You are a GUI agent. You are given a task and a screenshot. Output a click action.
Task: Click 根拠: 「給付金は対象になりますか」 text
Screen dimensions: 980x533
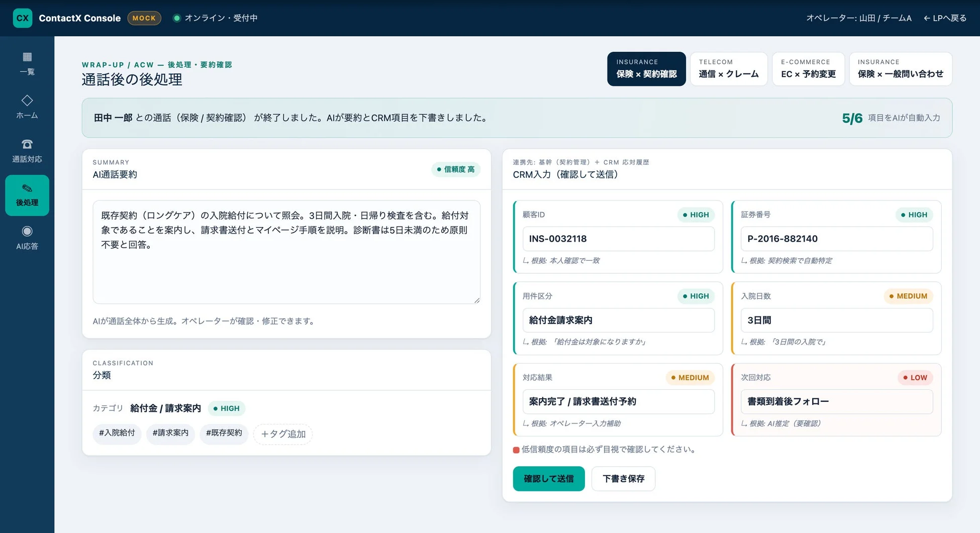(x=589, y=342)
